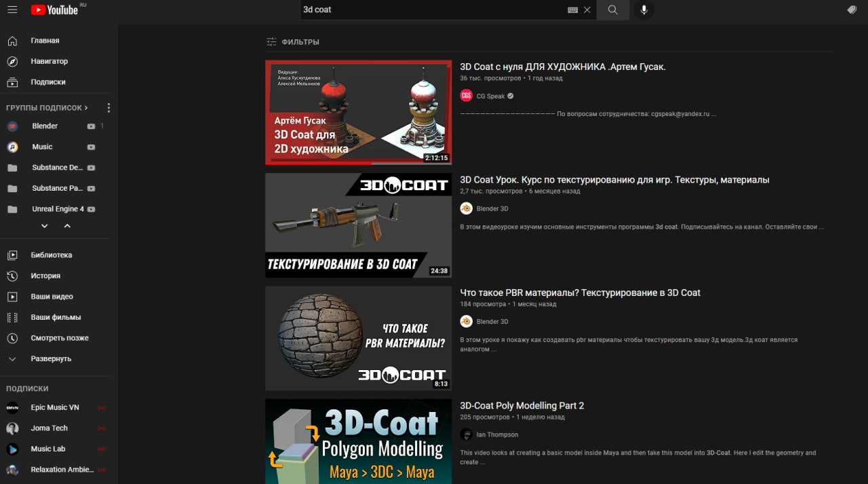Click the down chevron below groups list
The height and width of the screenshot is (484, 868).
(x=45, y=226)
